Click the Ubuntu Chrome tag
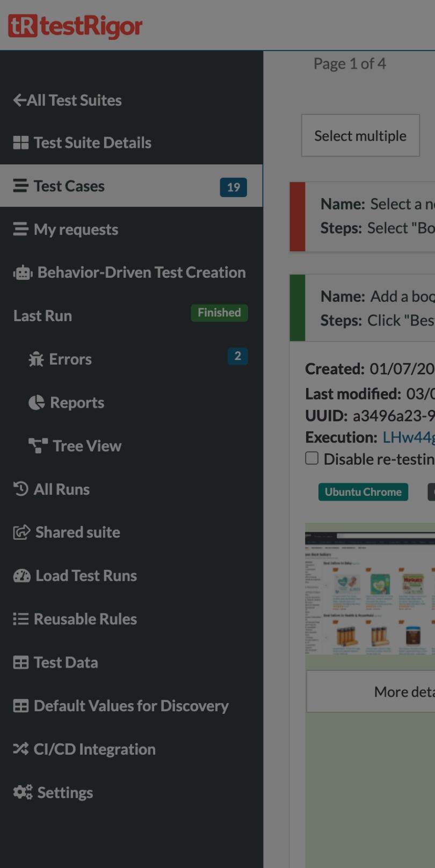 point(363,492)
